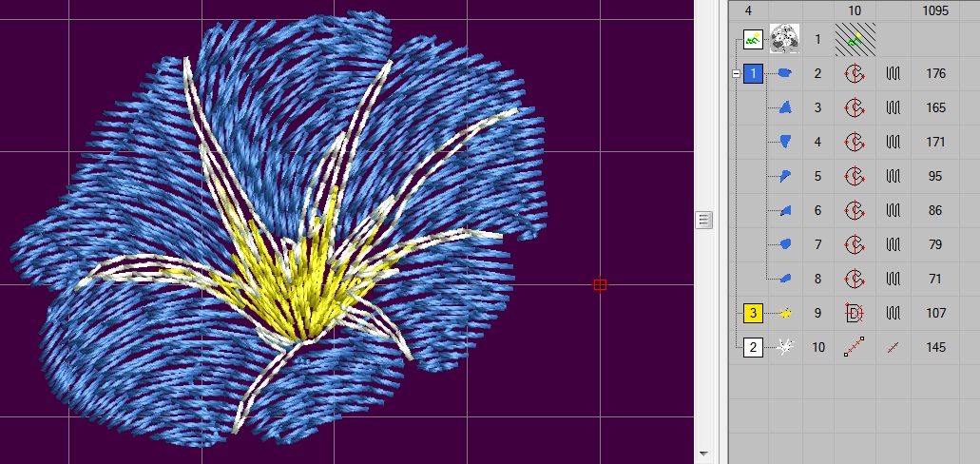The image size is (980, 464).
Task: Select the yellow color 3 swatch
Action: click(753, 313)
